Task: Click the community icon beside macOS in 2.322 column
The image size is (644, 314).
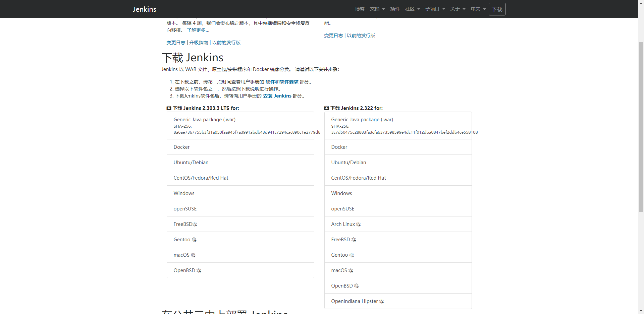Action: tap(351, 270)
